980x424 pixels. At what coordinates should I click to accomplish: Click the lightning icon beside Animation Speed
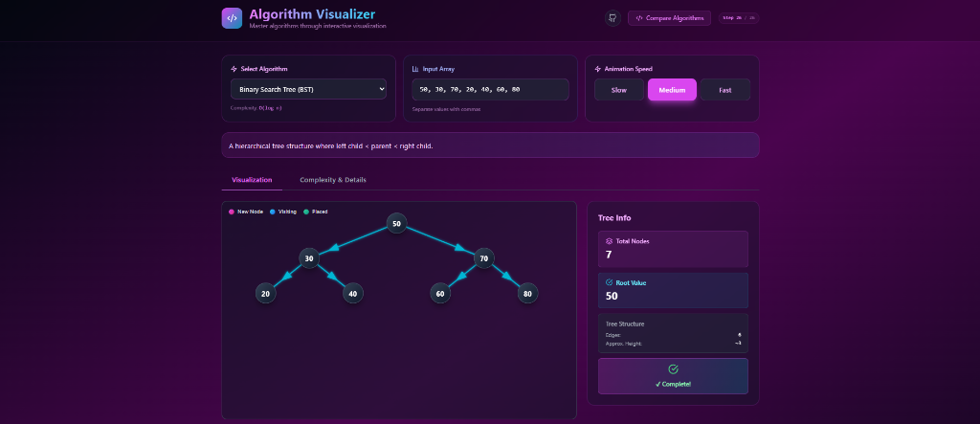[597, 70]
